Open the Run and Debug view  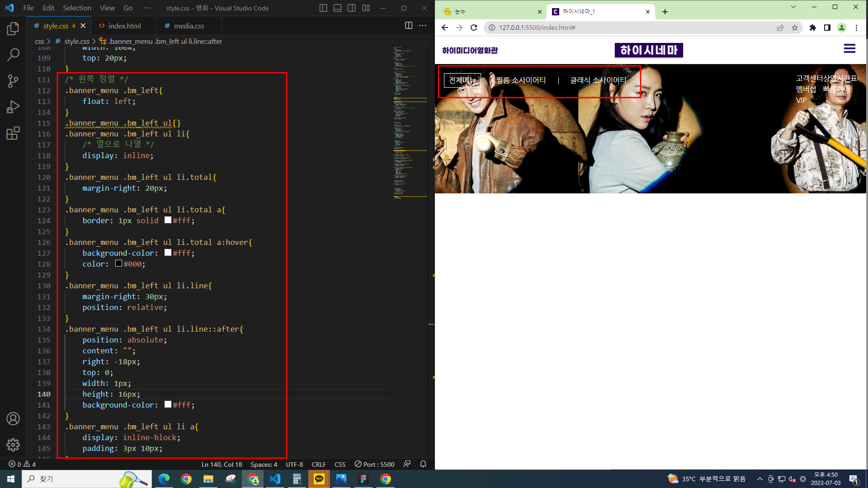(x=13, y=107)
